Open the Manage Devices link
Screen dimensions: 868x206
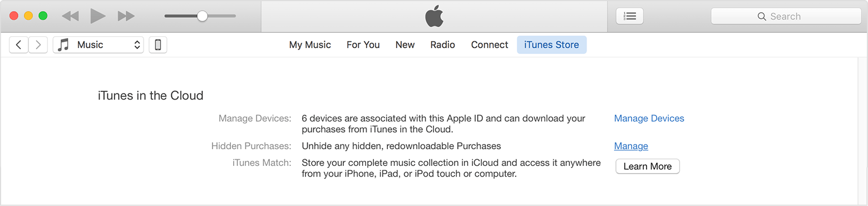coord(649,119)
